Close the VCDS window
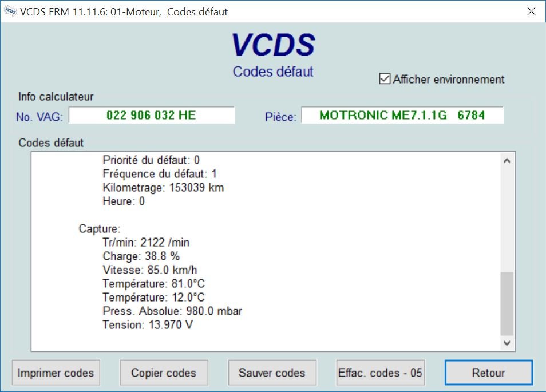 [x=531, y=11]
